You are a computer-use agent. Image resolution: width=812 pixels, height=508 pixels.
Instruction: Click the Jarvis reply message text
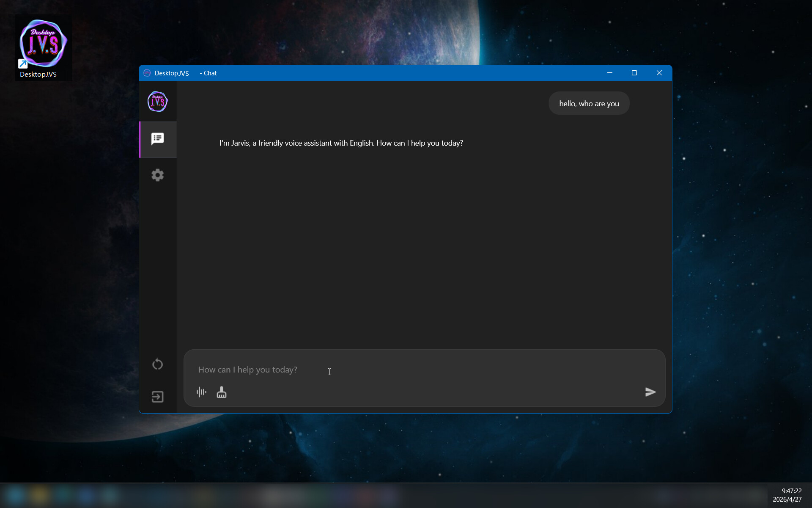click(x=341, y=143)
